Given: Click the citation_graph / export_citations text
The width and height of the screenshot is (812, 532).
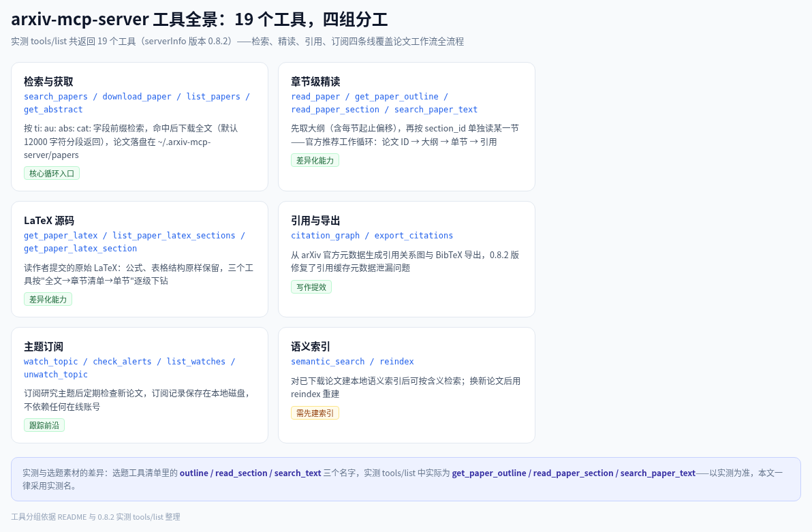Looking at the screenshot, I should [x=372, y=235].
